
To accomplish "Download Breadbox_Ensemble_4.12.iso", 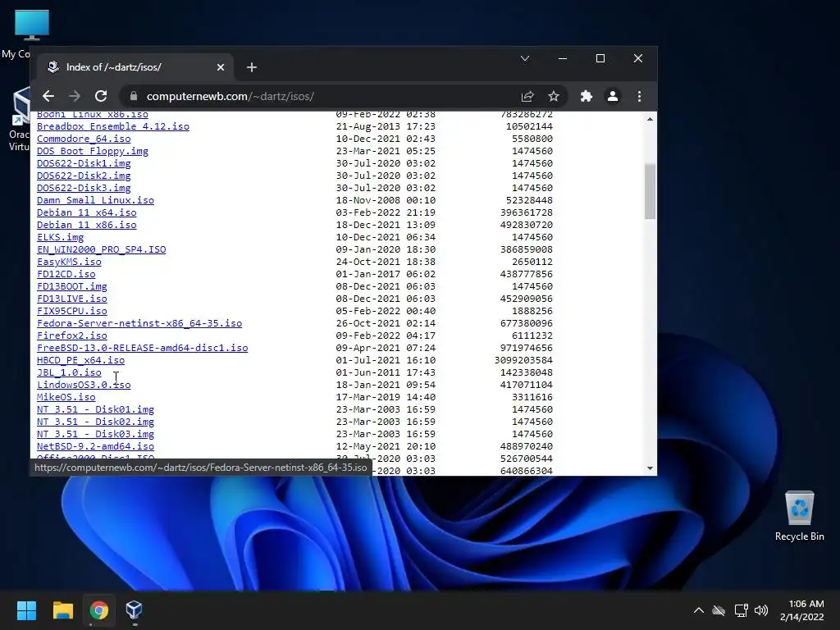I will click(113, 126).
